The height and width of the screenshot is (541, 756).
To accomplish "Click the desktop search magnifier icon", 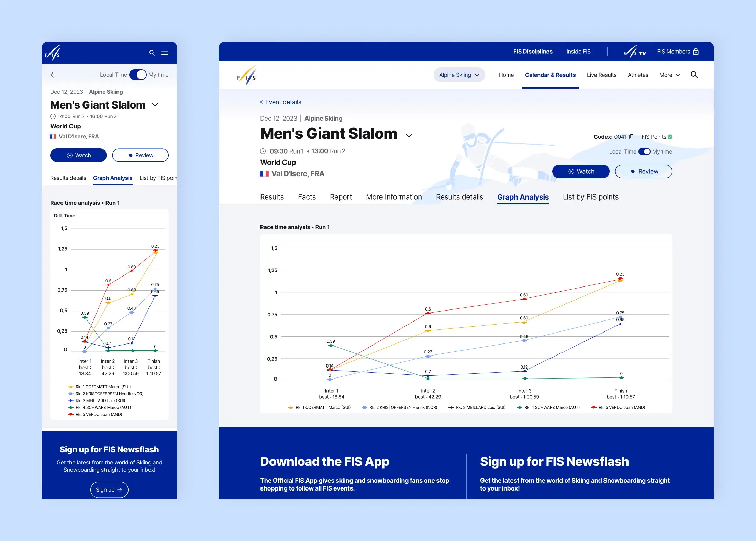I will (694, 75).
